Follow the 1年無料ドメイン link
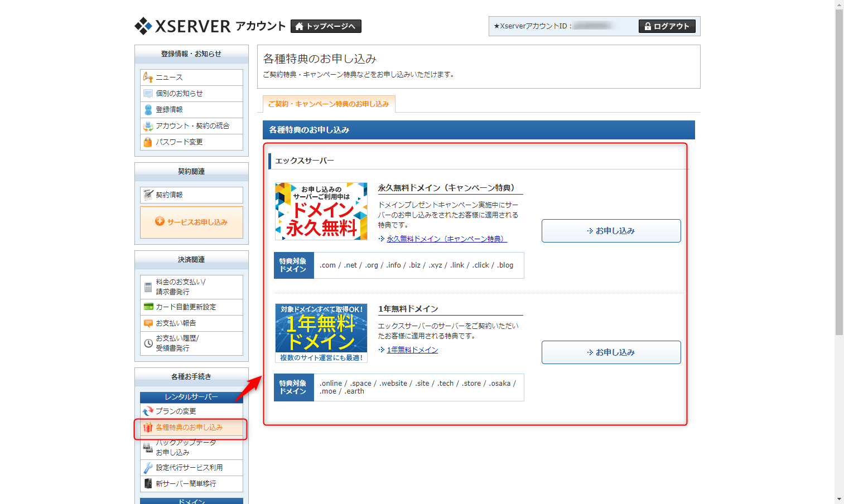Viewport: 844px width, 504px height. click(x=412, y=350)
